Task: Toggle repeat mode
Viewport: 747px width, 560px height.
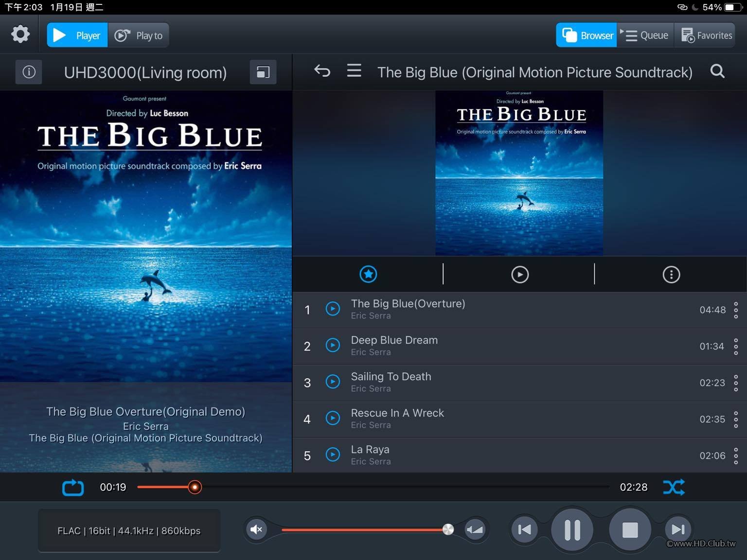Action: click(73, 487)
